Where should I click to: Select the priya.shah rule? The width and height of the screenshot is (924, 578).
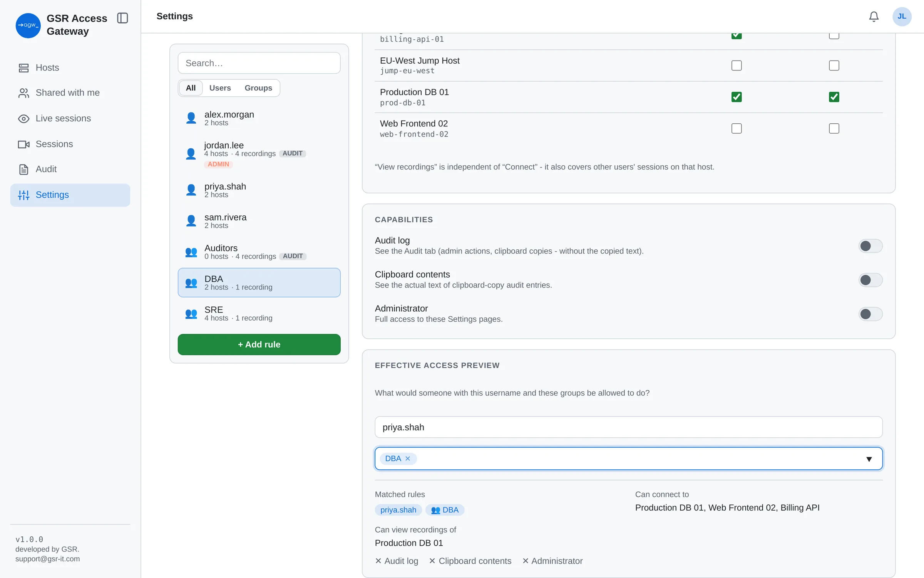(x=259, y=190)
